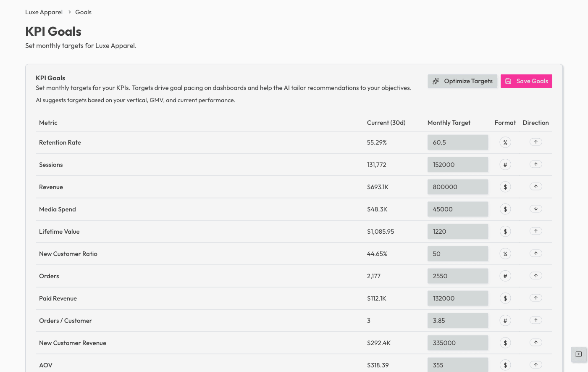Click the percent icon for New Customer Ratio
Screen dimensions: 588x372
[505, 253]
